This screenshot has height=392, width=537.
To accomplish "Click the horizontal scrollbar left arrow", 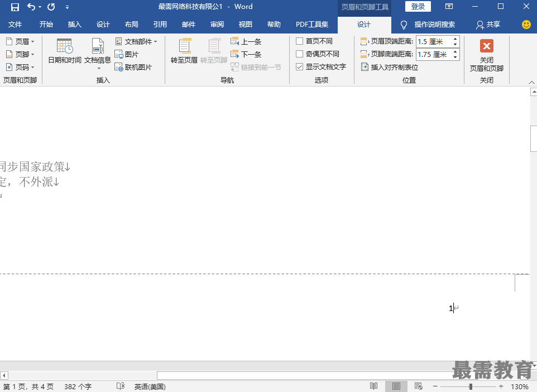I will click(4, 376).
